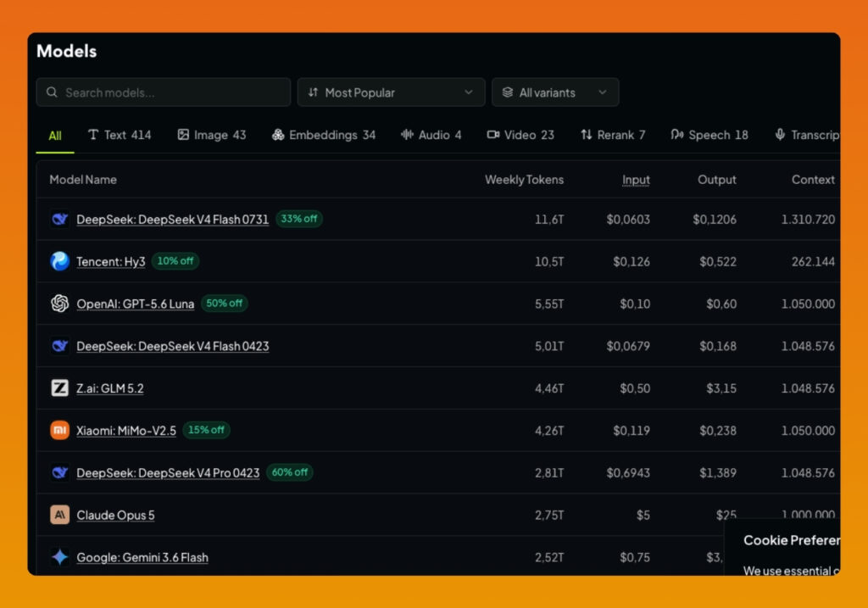Open DeepSeek V4 Flash 0423 model link
Image resolution: width=868 pixels, height=608 pixels.
tap(173, 346)
